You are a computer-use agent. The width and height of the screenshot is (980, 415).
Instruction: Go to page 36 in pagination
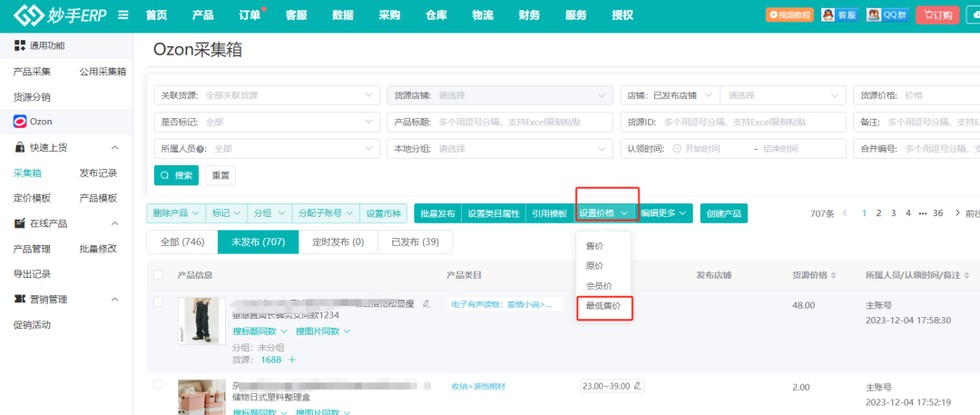tap(937, 212)
